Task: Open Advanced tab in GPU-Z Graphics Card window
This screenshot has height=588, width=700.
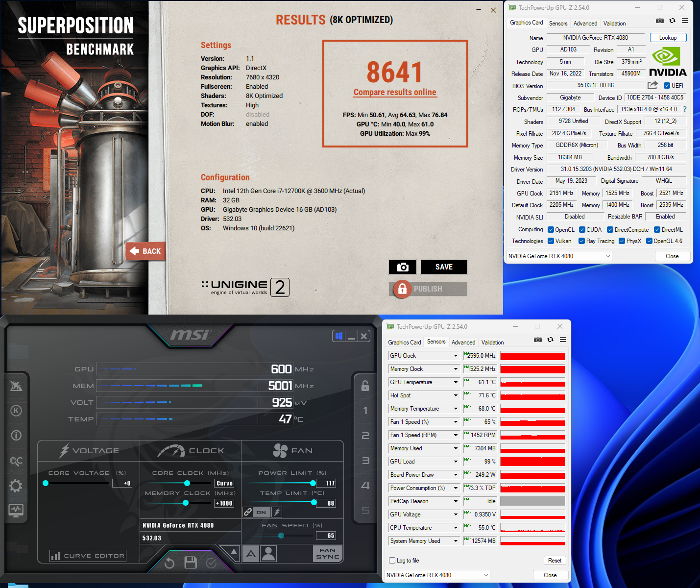Action: 585,24
